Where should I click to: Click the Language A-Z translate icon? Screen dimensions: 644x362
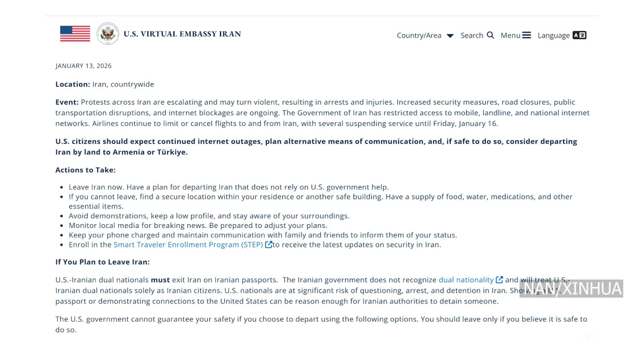pyautogui.click(x=579, y=35)
